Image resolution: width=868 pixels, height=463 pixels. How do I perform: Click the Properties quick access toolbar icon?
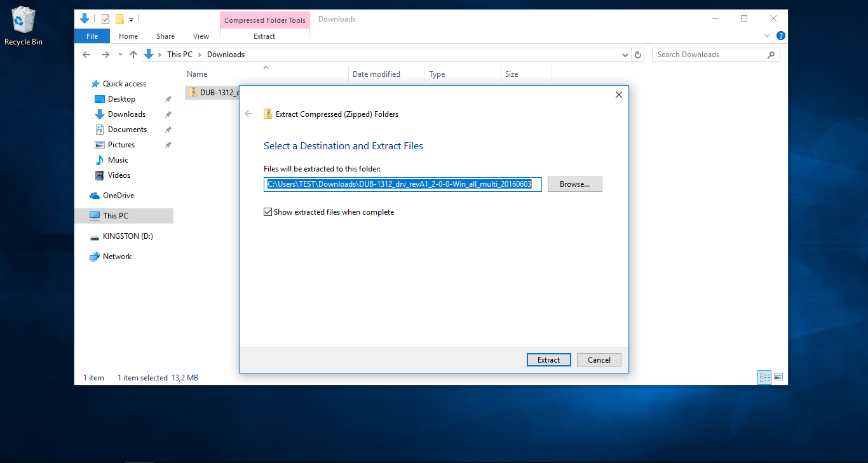[x=105, y=19]
